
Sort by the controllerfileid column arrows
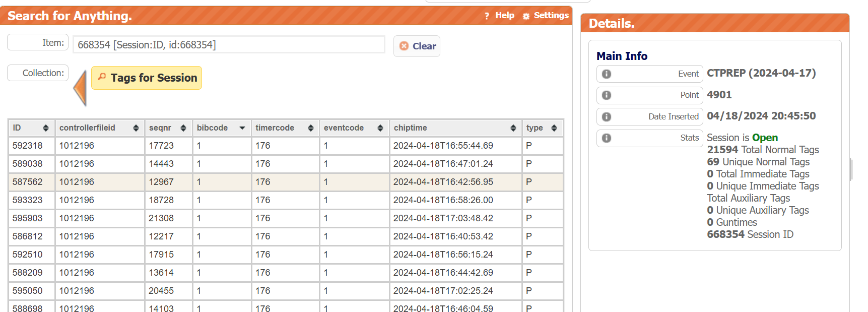(136, 128)
